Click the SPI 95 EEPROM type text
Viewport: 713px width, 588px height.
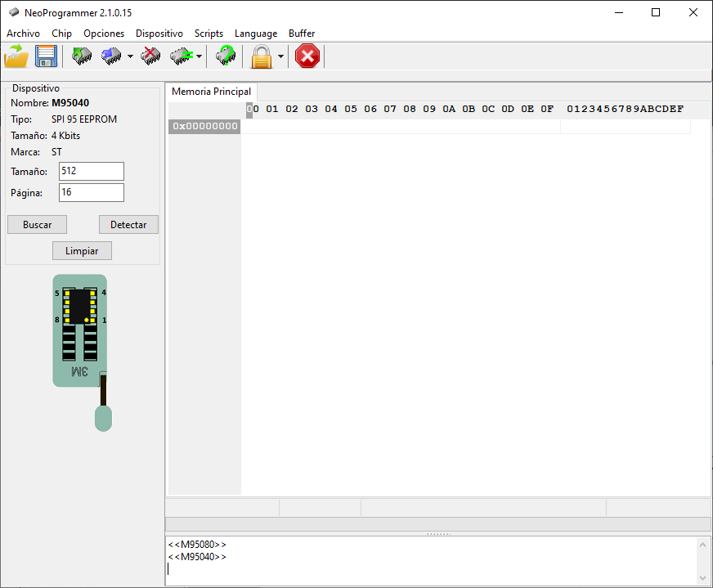pos(84,119)
